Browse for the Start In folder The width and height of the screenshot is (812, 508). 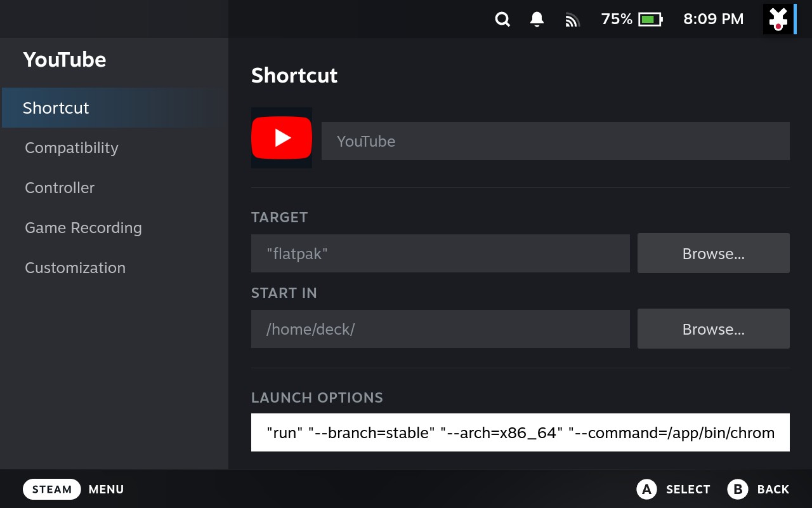714,329
